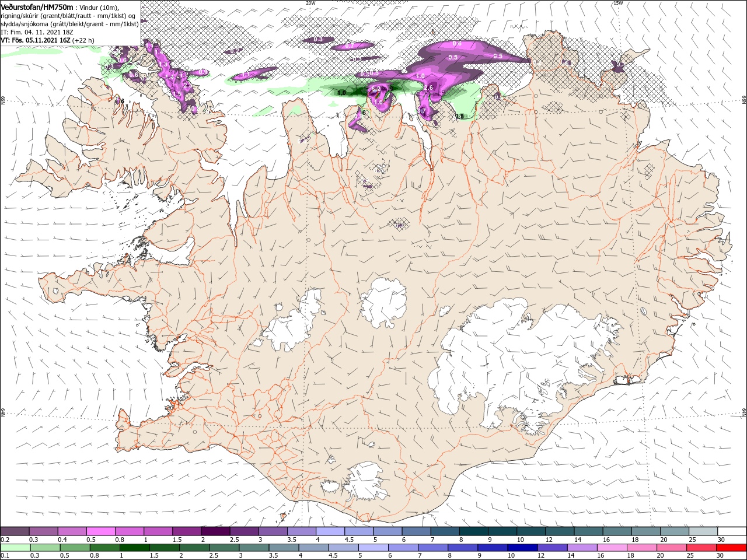Click the '0.1' label under the rain legend

point(5,556)
